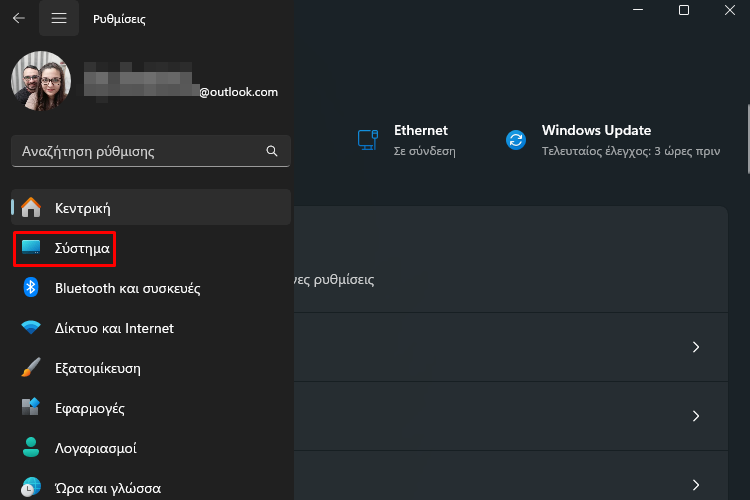Expand the second settings row chevron
This screenshot has height=500, width=750.
point(696,416)
